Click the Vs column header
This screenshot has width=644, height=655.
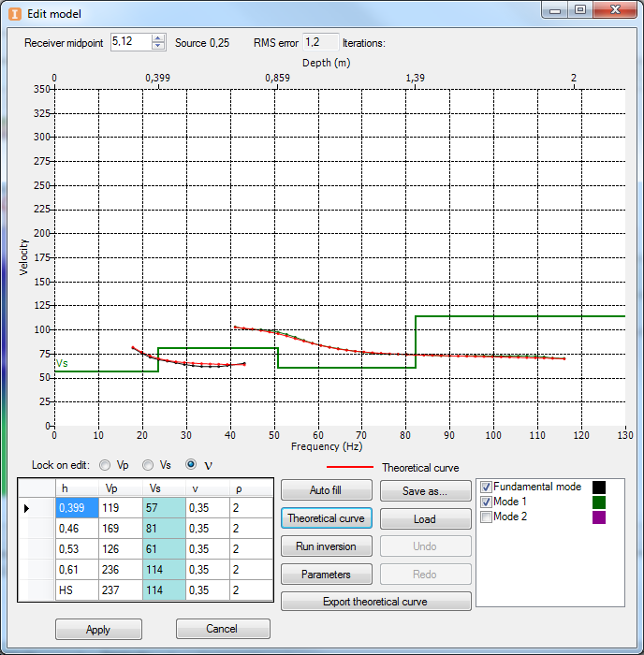(x=164, y=488)
